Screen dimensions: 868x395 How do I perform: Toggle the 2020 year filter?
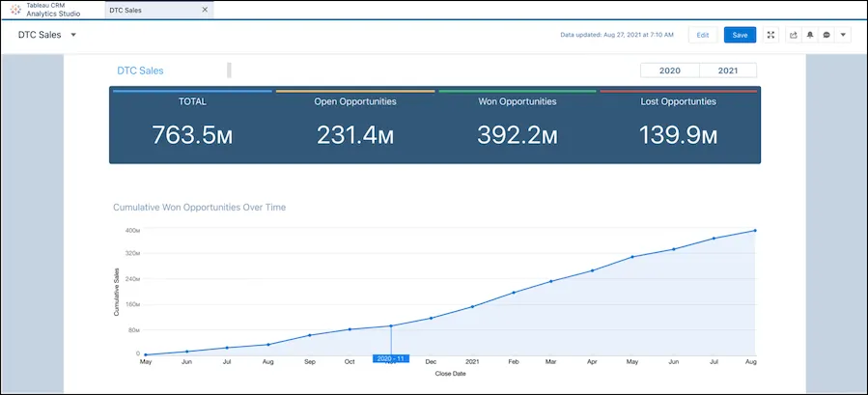[x=669, y=71]
